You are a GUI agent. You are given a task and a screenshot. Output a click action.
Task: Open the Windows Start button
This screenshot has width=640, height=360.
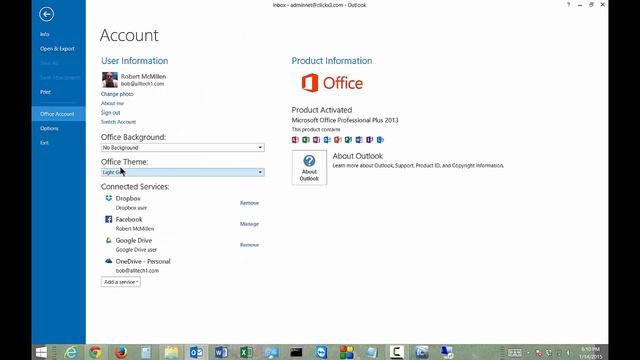(41, 352)
